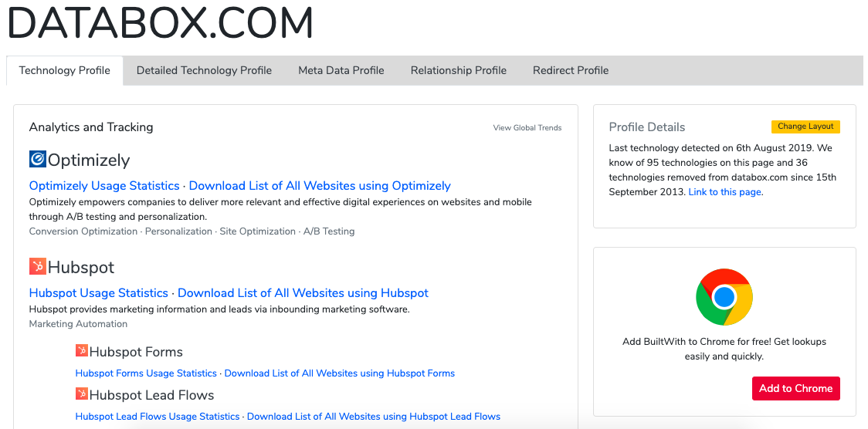The height and width of the screenshot is (429, 868).
Task: Click the DATABOX.COM page title
Action: [161, 22]
